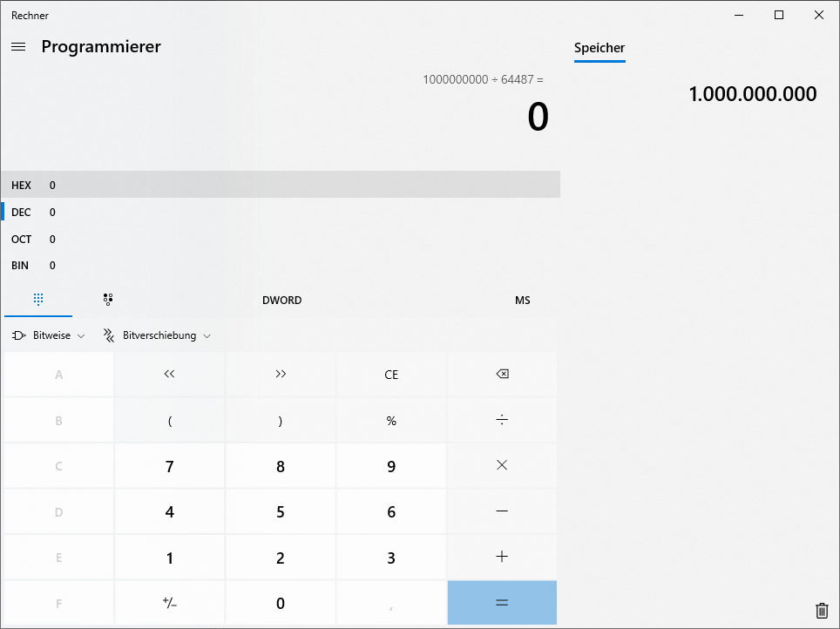Click the % modulo key
Image resolution: width=840 pixels, height=629 pixels.
point(391,420)
